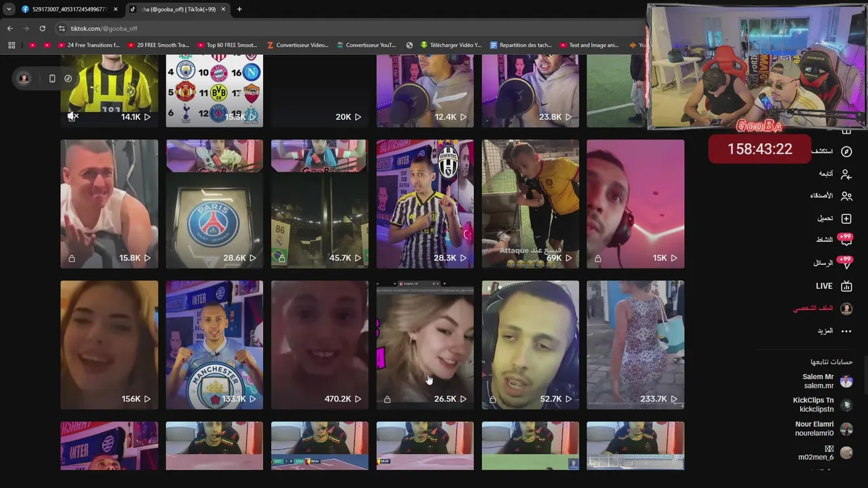Open the club ranking video with 15.3K views
868x488 pixels.
(x=214, y=91)
